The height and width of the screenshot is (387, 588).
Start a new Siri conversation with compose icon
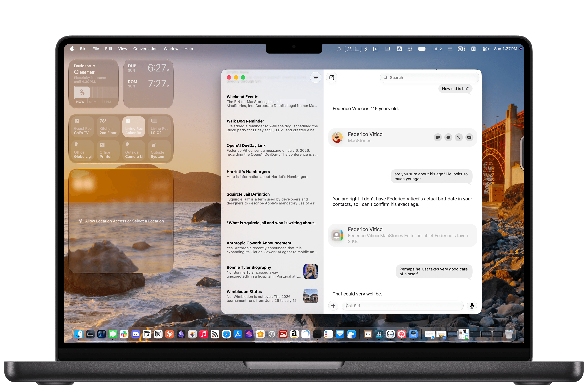(332, 78)
